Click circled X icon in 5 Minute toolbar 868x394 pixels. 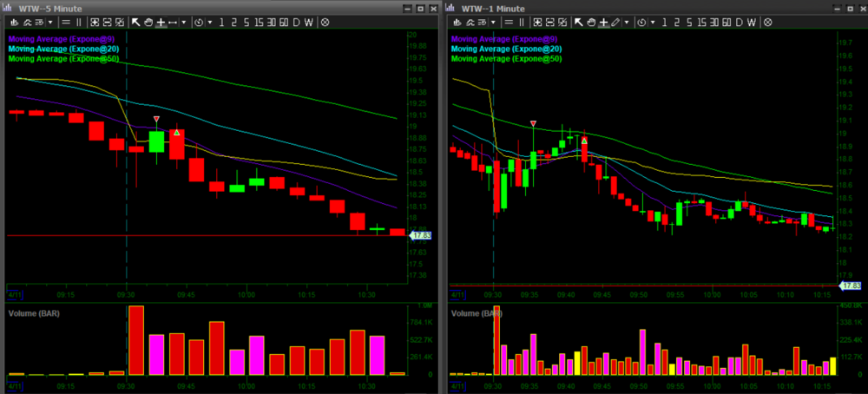pyautogui.click(x=325, y=21)
